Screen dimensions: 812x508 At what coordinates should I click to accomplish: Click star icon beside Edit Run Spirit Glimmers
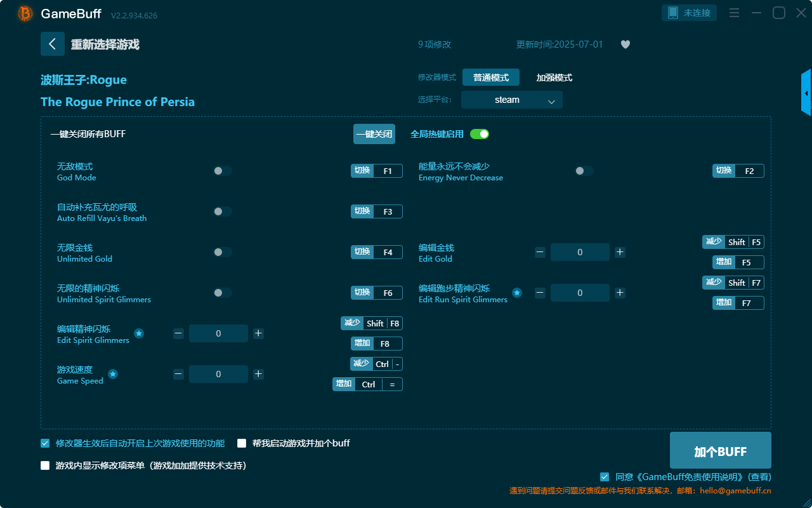point(517,293)
